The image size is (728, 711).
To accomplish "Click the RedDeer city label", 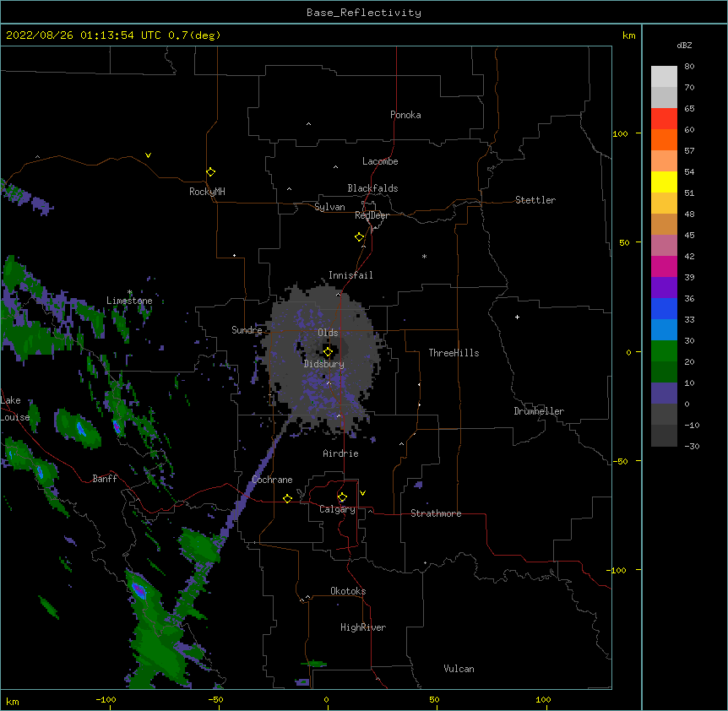I will pos(372,215).
